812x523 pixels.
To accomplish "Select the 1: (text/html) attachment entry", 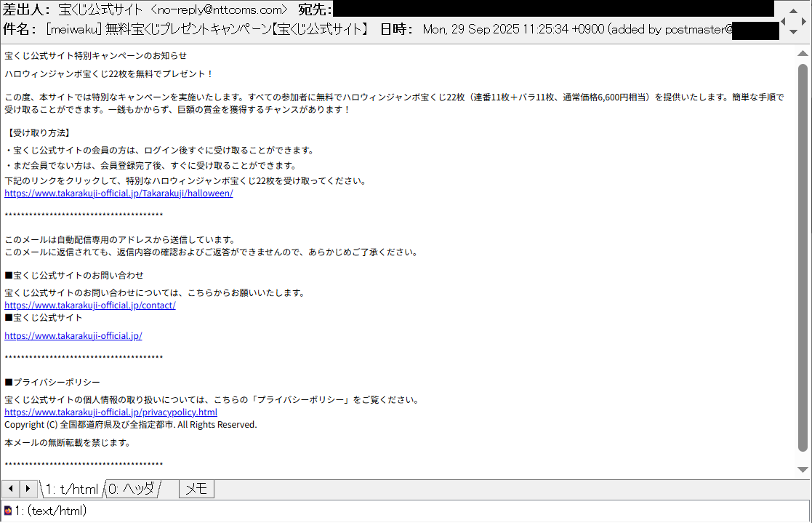I will (50, 511).
